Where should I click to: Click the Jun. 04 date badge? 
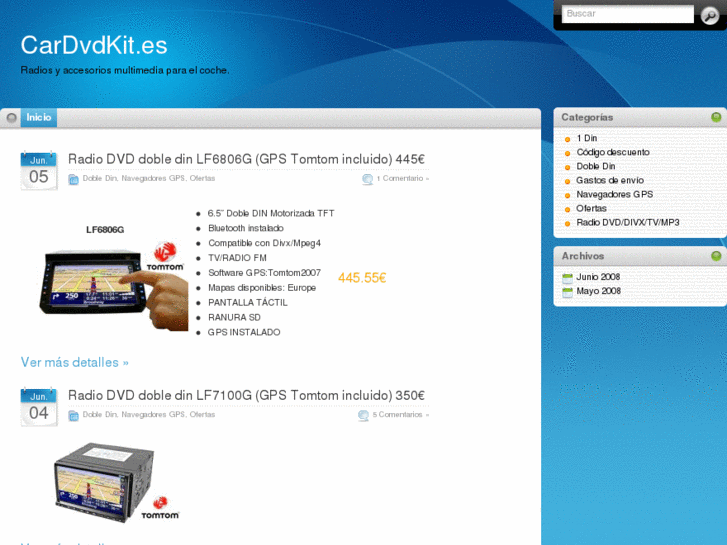click(38, 407)
